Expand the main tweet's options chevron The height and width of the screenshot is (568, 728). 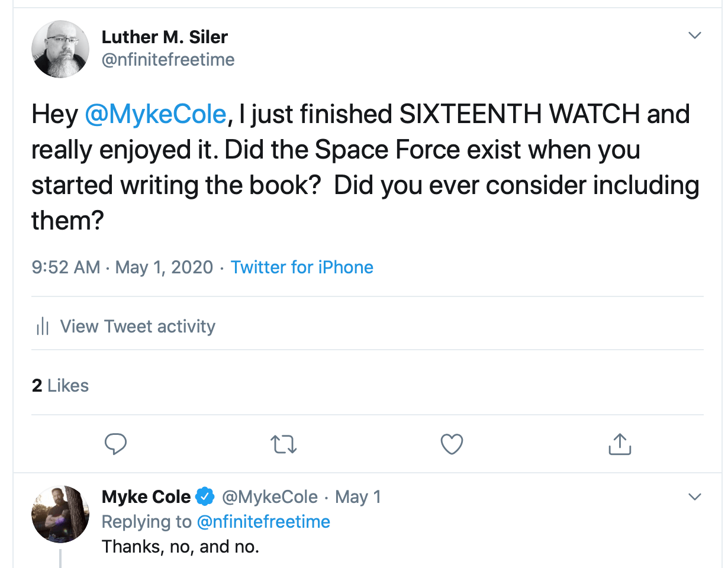pyautogui.click(x=695, y=36)
